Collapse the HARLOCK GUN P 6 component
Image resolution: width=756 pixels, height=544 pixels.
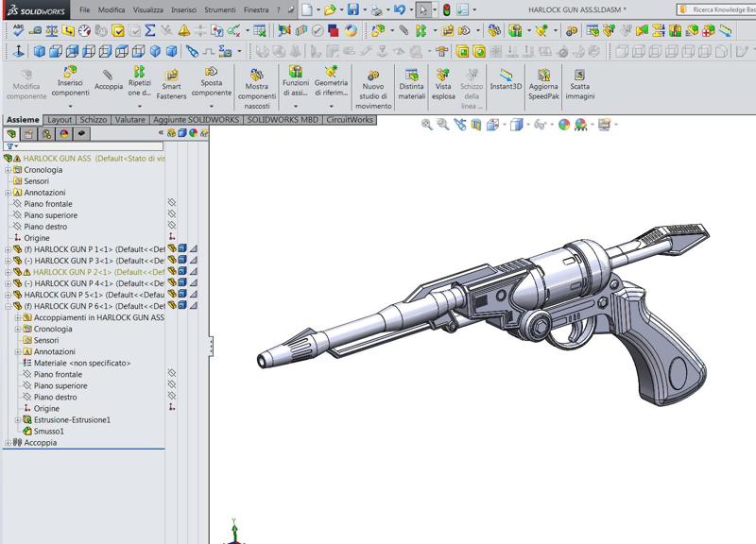point(8,306)
